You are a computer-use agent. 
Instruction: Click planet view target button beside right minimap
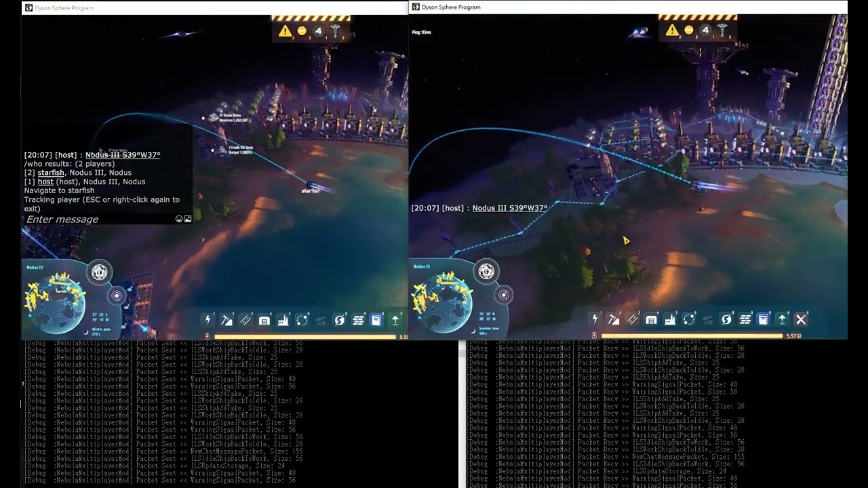(x=503, y=295)
